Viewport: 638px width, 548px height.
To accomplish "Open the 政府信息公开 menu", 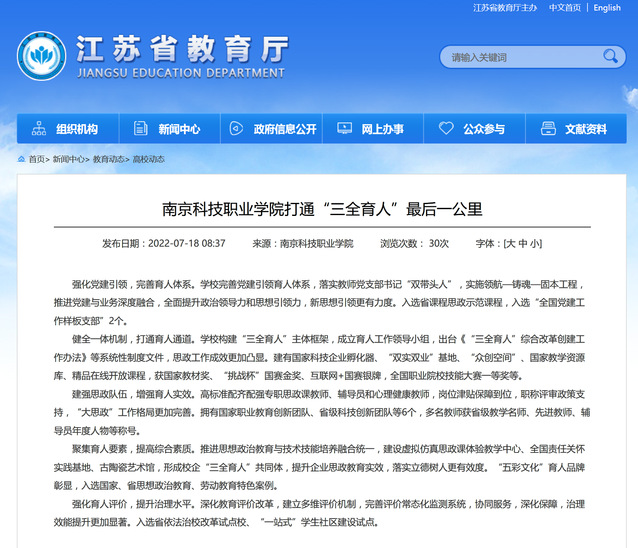I will pyautogui.click(x=271, y=129).
